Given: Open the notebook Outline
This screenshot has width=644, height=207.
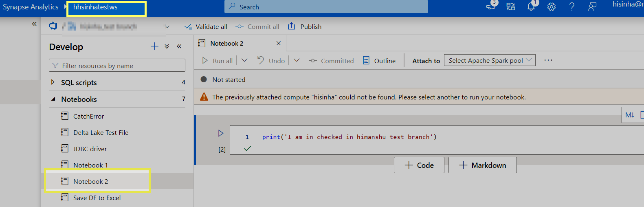Looking at the screenshot, I should click(x=379, y=61).
